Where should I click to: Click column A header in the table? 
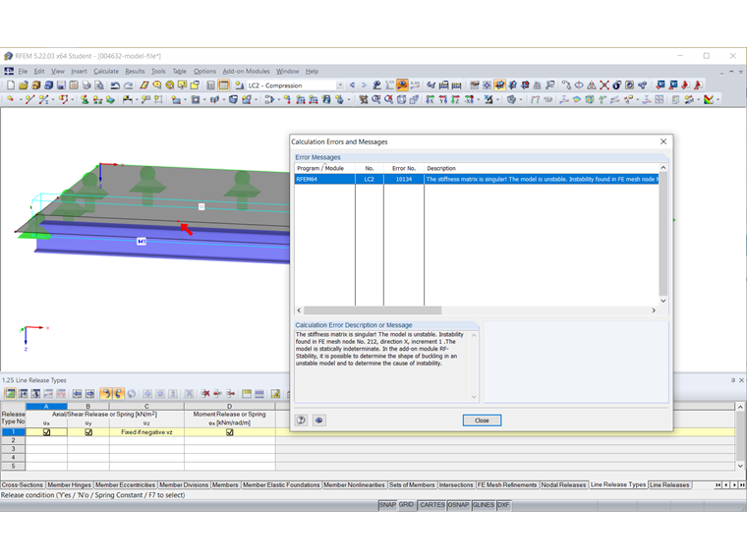tap(46, 406)
